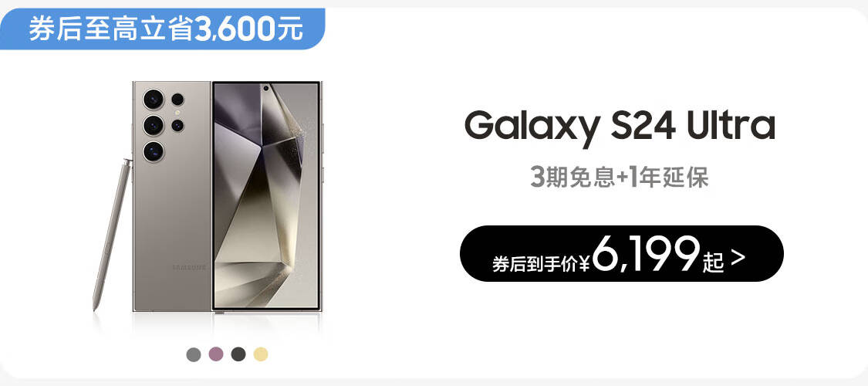Pick the yellow color swatch

pyautogui.click(x=261, y=354)
